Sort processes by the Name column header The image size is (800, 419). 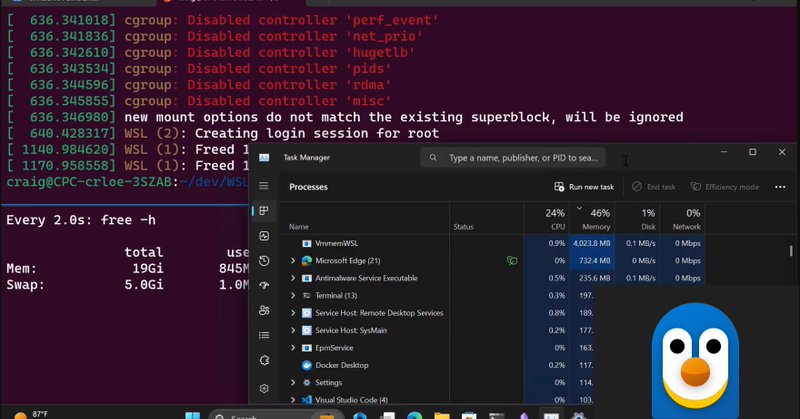pyautogui.click(x=299, y=227)
